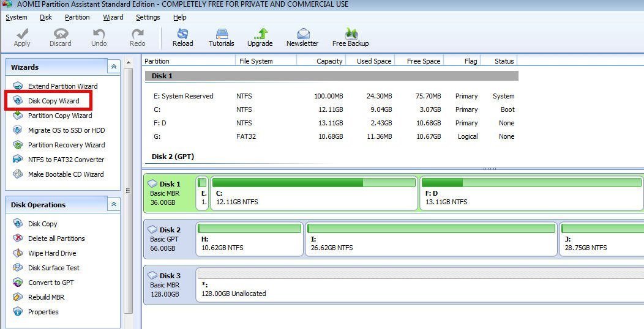Select Wipe Hard Drive operation
This screenshot has width=644, height=329.
click(x=52, y=253)
